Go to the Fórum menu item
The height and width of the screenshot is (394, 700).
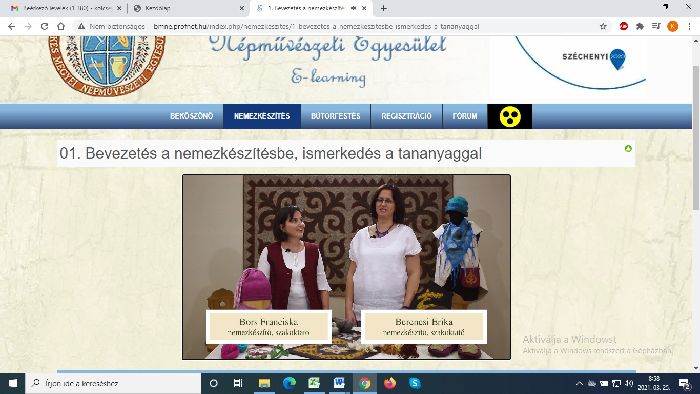pos(465,116)
